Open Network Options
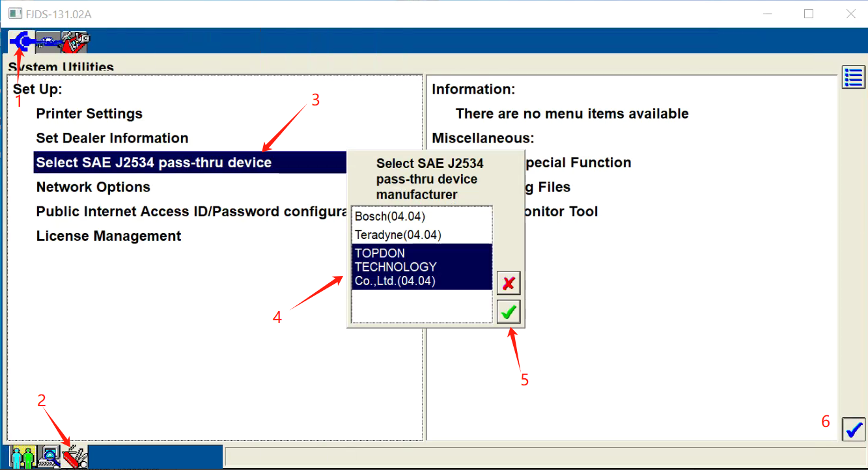This screenshot has height=470, width=868. coord(93,187)
